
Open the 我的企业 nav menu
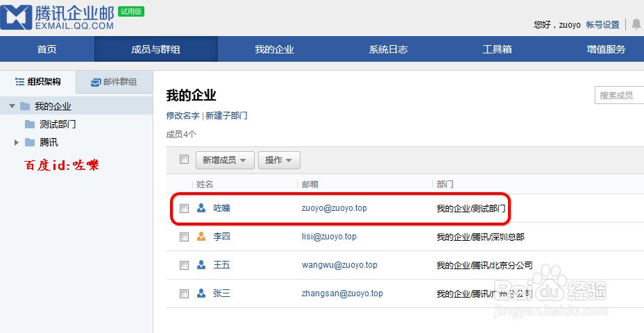274,49
